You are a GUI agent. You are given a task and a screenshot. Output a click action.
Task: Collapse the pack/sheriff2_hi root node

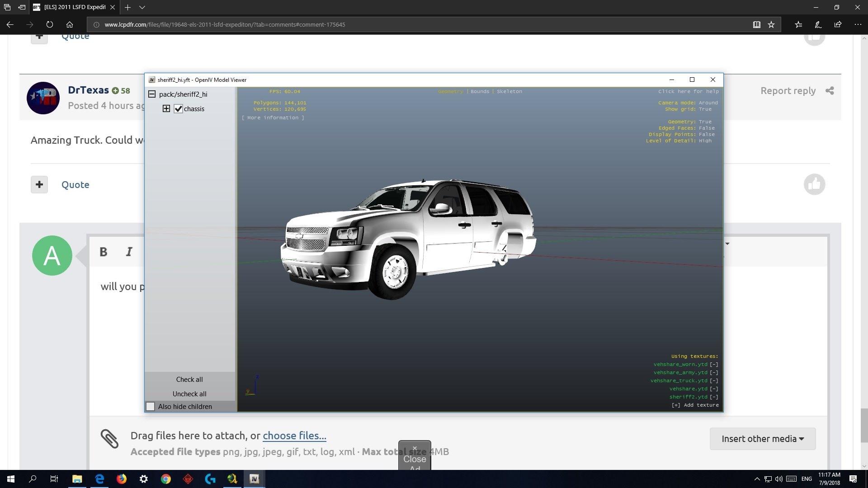[152, 94]
